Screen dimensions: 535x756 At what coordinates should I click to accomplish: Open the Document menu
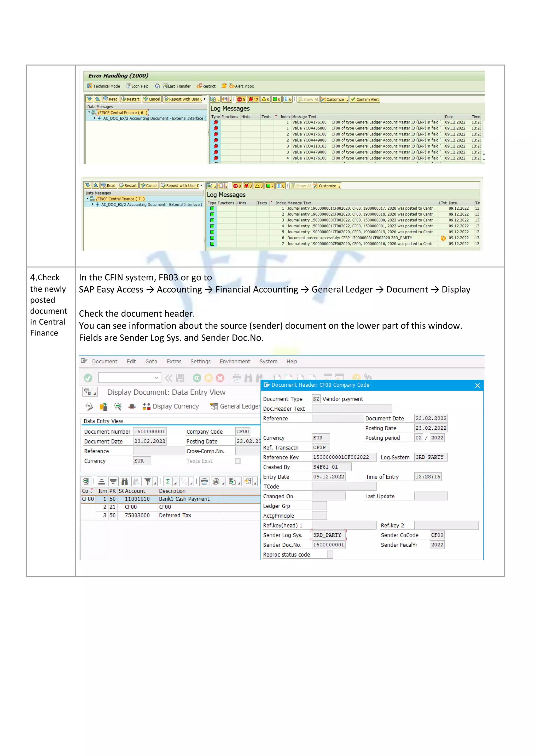pyautogui.click(x=104, y=362)
